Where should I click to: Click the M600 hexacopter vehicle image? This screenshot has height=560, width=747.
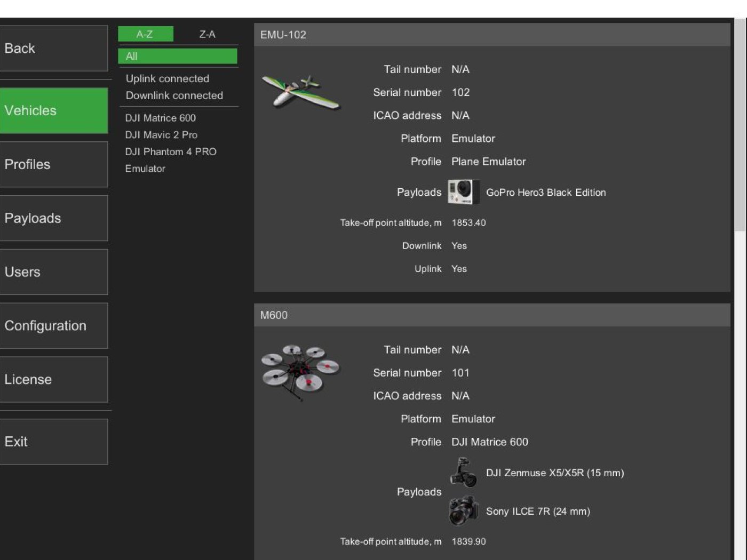[x=300, y=371]
